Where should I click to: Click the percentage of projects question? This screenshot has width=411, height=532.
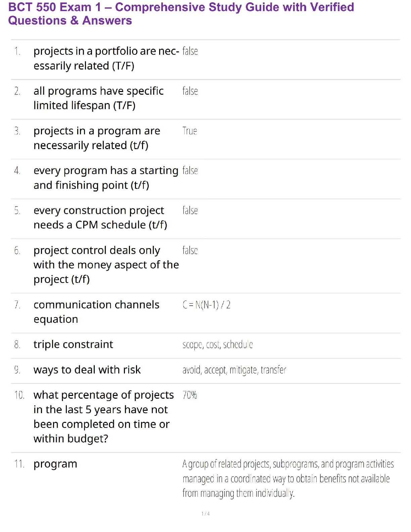(103, 417)
